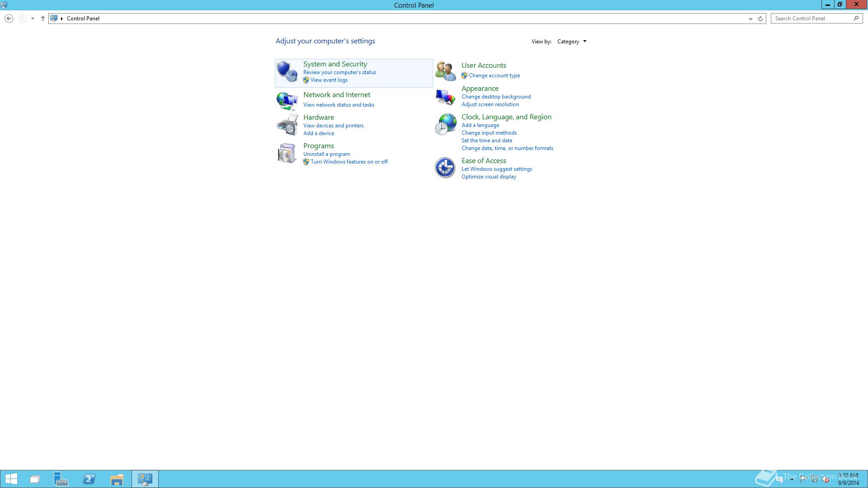Click the Hardware heading
868x488 pixels.
tap(319, 117)
